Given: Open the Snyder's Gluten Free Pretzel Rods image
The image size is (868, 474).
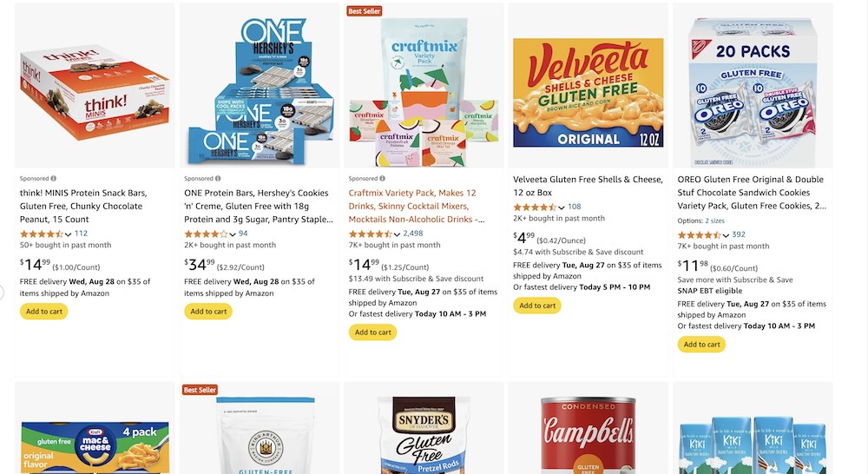Looking at the screenshot, I should pyautogui.click(x=424, y=434).
